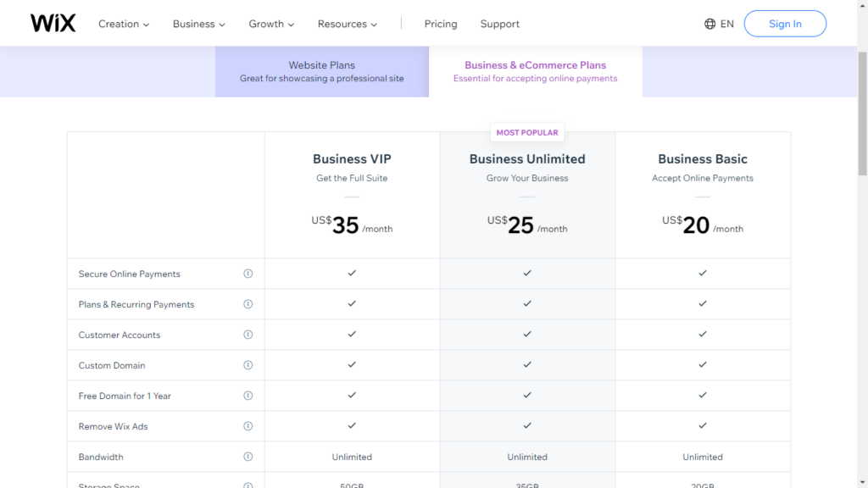Open info icon for Secure Online Payments
The width and height of the screenshot is (868, 488).
(248, 274)
